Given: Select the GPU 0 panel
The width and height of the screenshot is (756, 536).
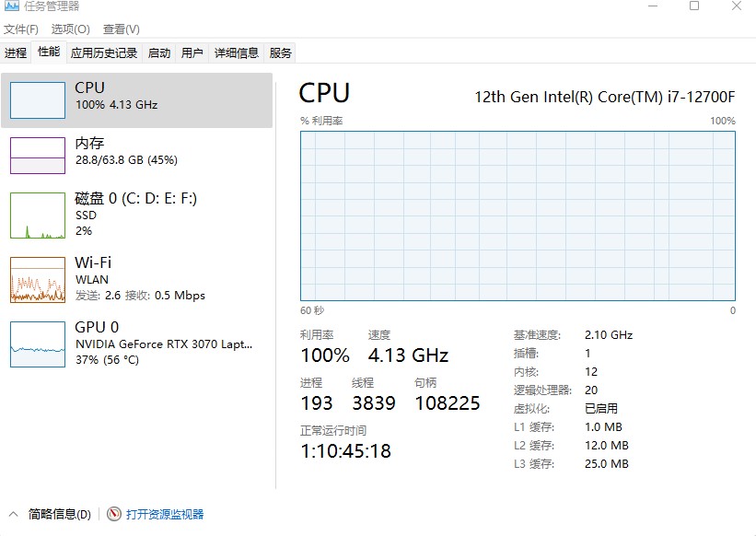Looking at the screenshot, I should coord(138,344).
